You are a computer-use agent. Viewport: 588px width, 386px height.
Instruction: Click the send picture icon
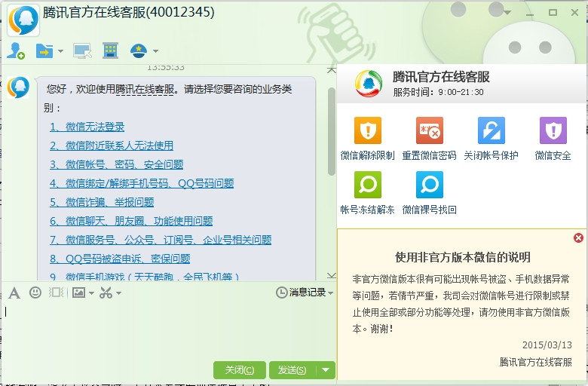pyautogui.click(x=78, y=293)
